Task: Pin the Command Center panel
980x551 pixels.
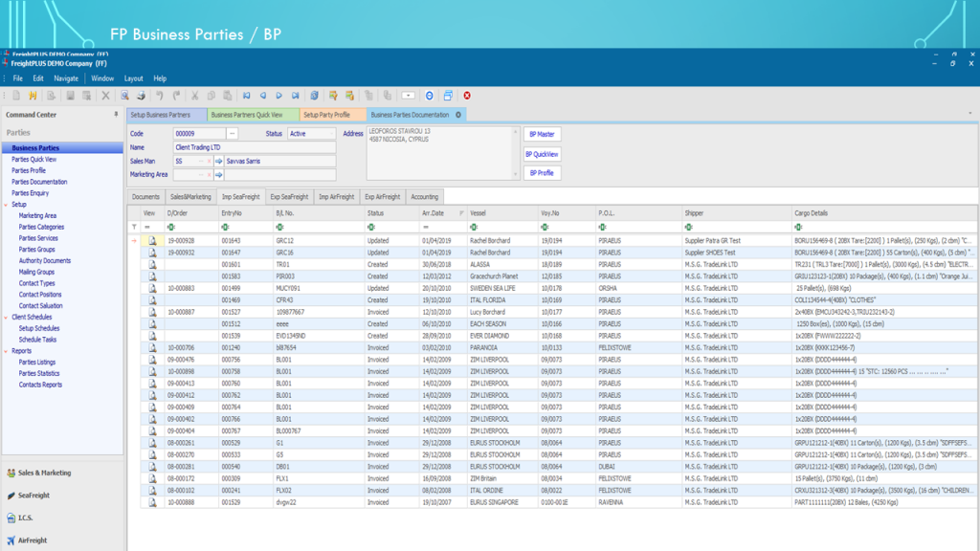Action: [x=117, y=115]
